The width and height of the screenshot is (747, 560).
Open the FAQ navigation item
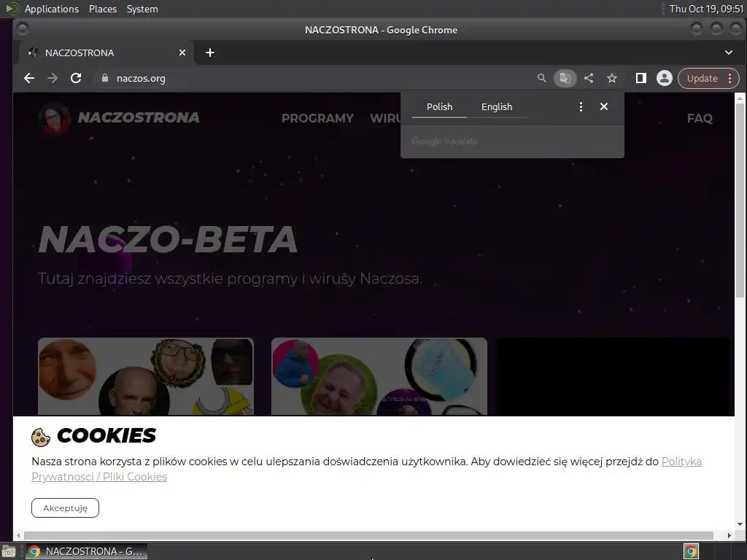(700, 118)
